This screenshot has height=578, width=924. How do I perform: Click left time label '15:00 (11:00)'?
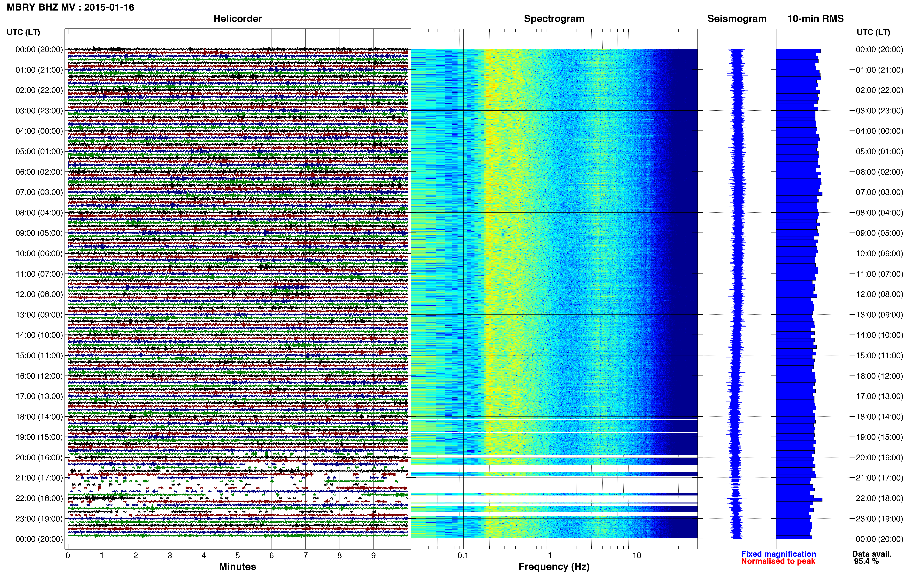39,355
